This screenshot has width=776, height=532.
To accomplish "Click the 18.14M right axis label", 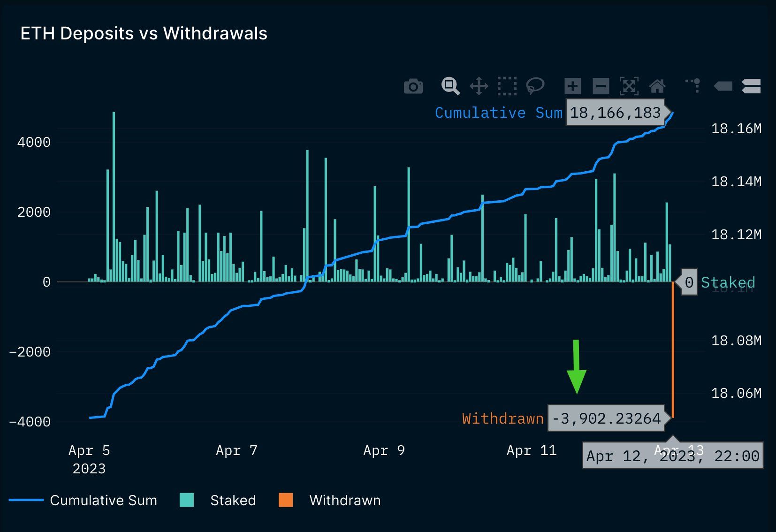I will click(x=737, y=182).
